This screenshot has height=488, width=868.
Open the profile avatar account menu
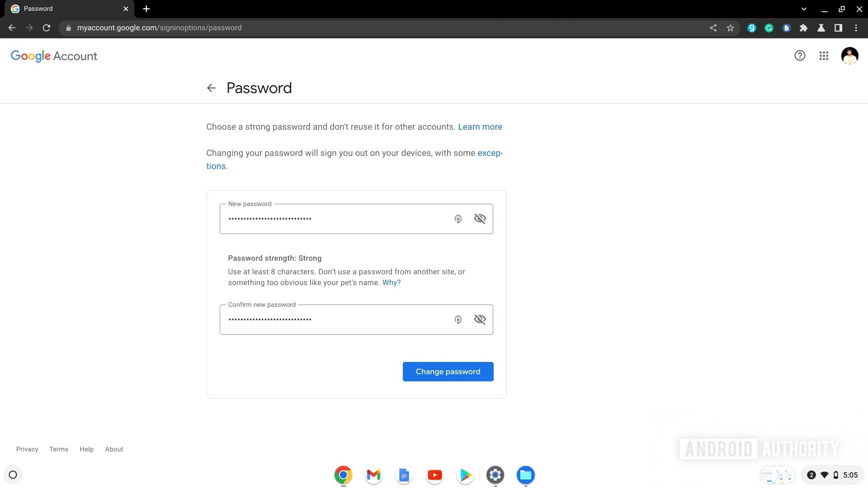[x=849, y=56]
